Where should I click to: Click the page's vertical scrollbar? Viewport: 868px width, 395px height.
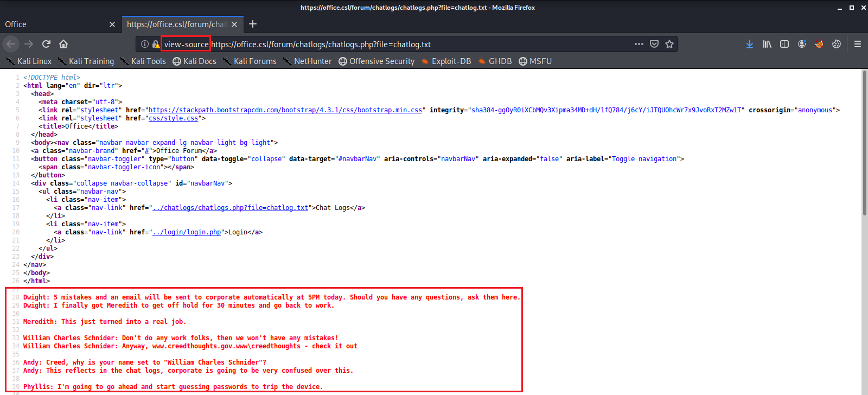(864, 143)
